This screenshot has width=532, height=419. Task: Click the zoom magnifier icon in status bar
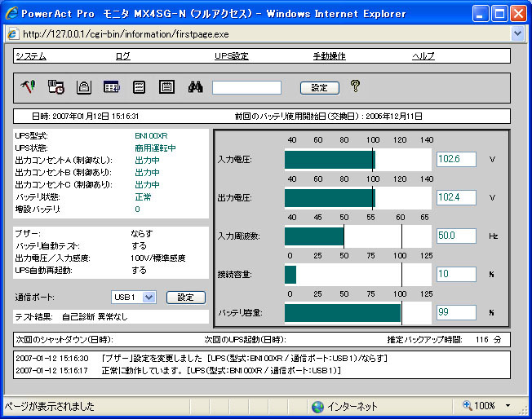point(468,405)
